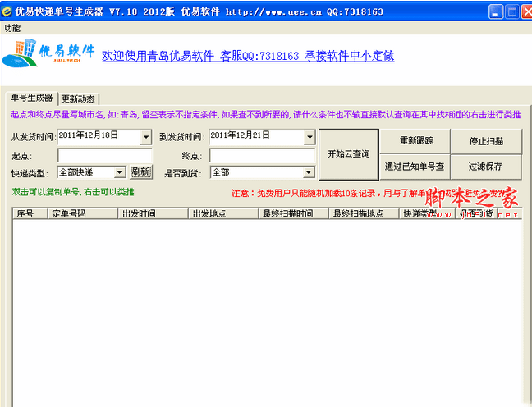
Task: Open the 欢迎使用青岛优易软件 link
Action: [248, 56]
